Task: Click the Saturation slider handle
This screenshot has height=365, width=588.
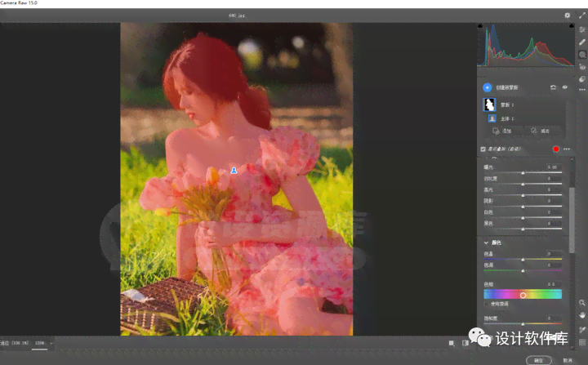Action: [523, 323]
